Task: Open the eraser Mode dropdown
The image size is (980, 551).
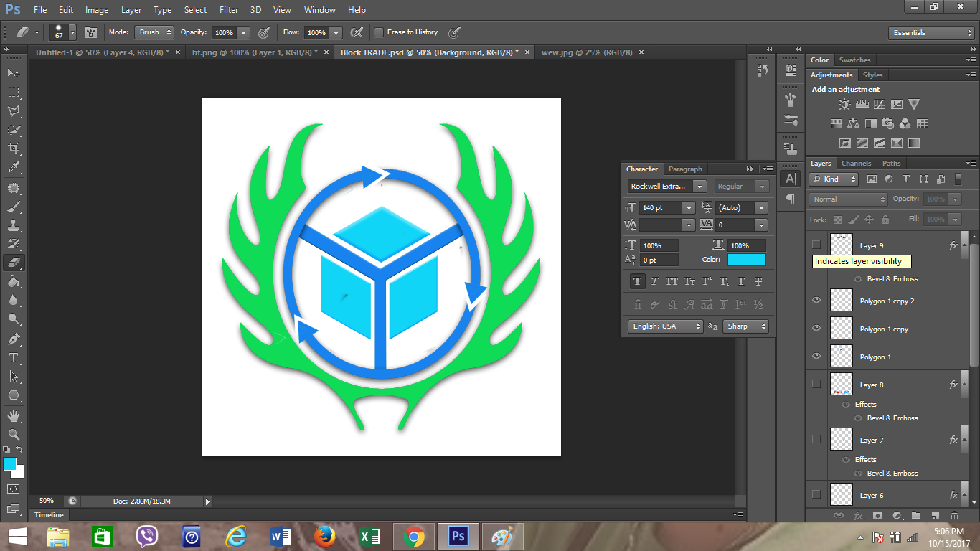Action: [x=155, y=32]
